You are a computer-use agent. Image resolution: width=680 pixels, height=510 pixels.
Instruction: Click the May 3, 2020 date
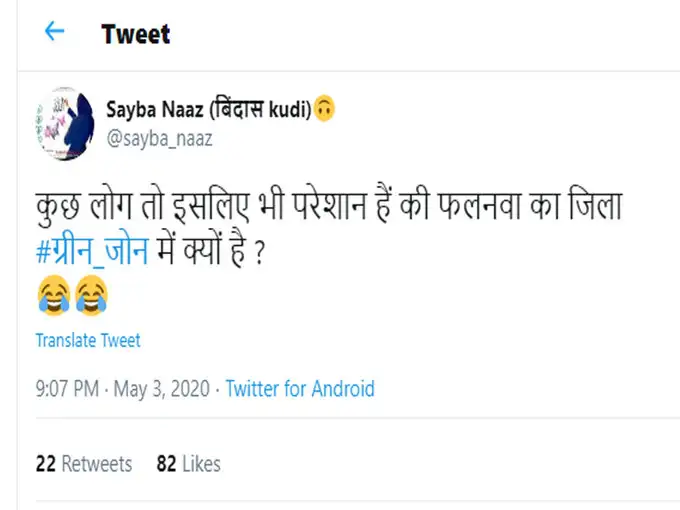(x=162, y=389)
